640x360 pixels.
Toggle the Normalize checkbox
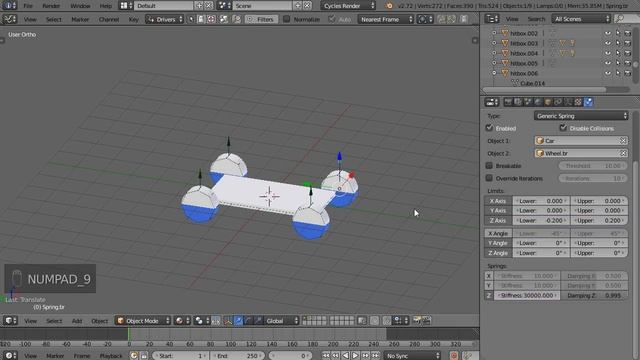coord(287,19)
